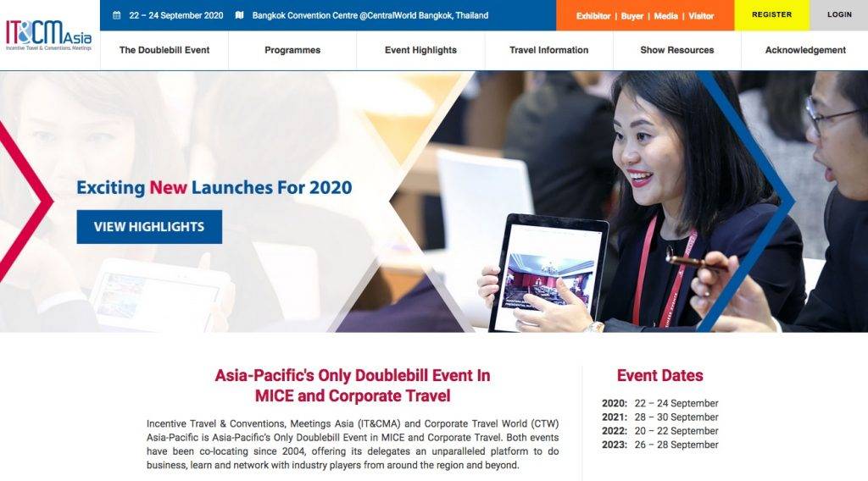The width and height of the screenshot is (868, 481).
Task: Click the map icon beside venue name
Action: (240, 15)
